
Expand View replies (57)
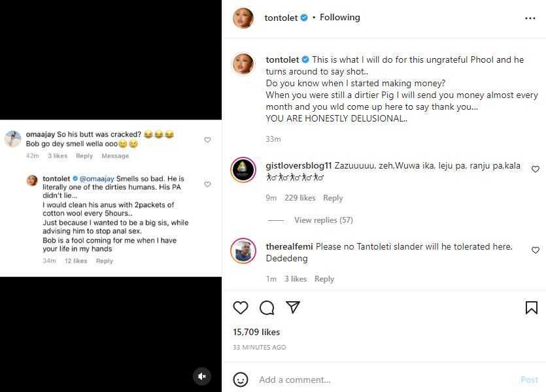tap(323, 220)
